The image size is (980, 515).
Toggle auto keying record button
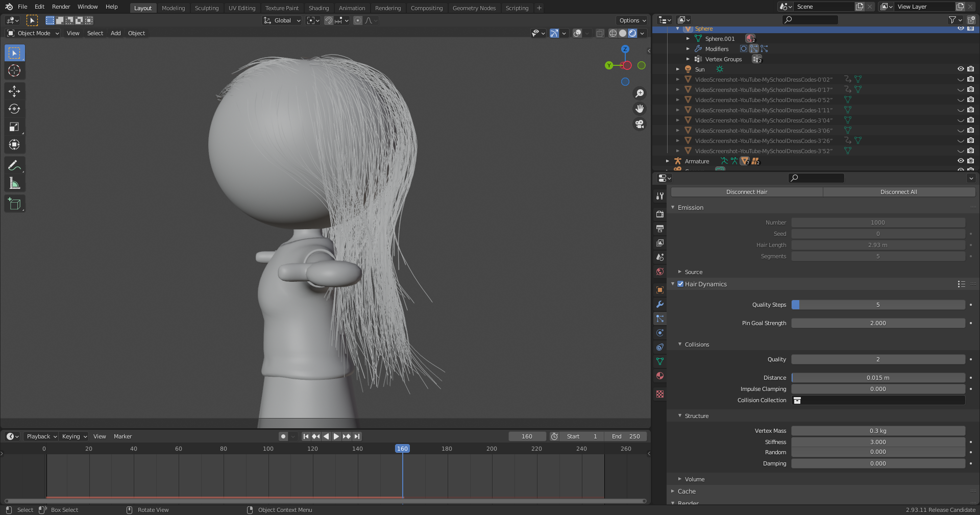coord(283,436)
